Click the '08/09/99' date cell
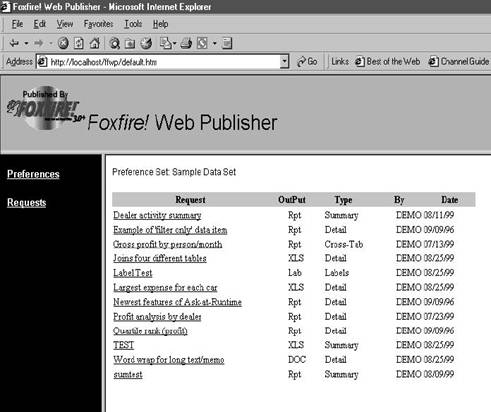The width and height of the screenshot is (491, 412). [439, 374]
